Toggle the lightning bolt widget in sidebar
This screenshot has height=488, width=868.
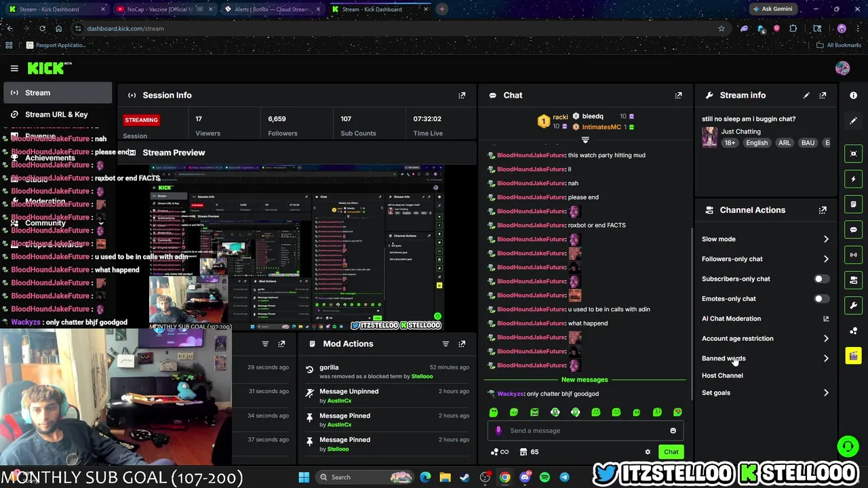click(x=853, y=179)
